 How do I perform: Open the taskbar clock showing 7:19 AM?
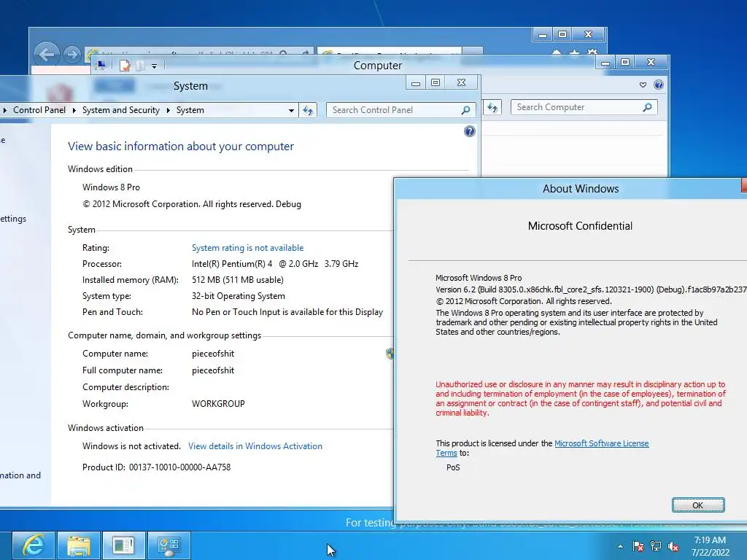(x=710, y=546)
